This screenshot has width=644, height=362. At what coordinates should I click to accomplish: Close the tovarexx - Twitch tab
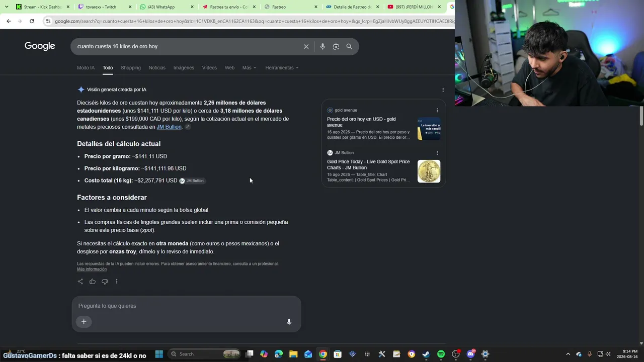(x=130, y=7)
